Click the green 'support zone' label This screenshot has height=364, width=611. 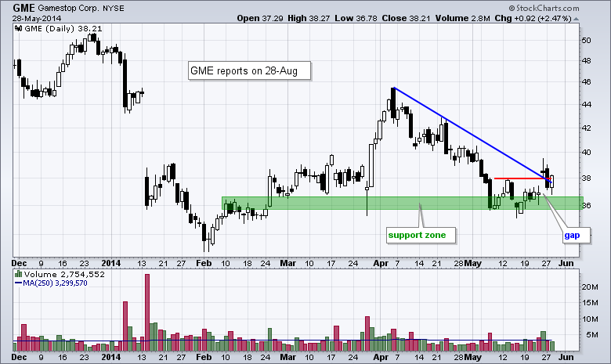[421, 235]
